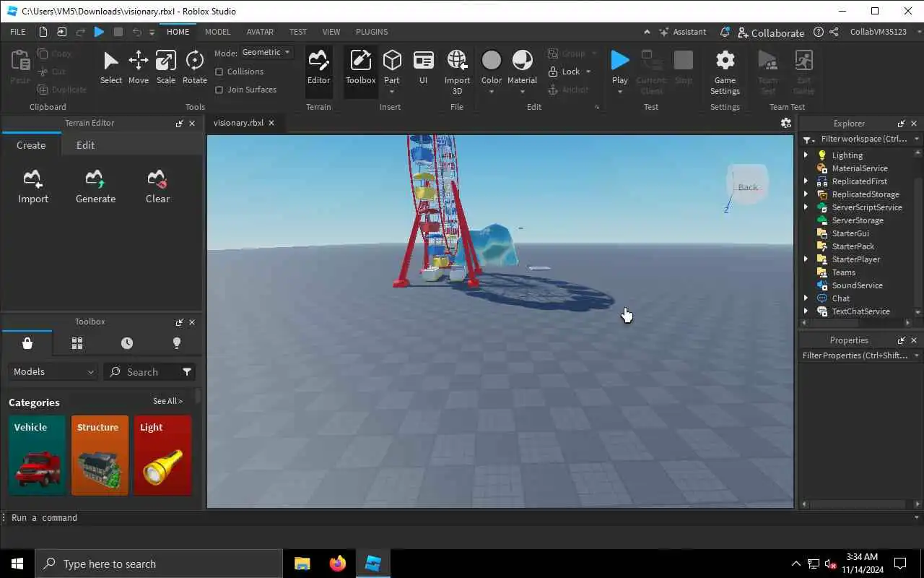Switch to Terrain Editor Edit tab

[85, 145]
